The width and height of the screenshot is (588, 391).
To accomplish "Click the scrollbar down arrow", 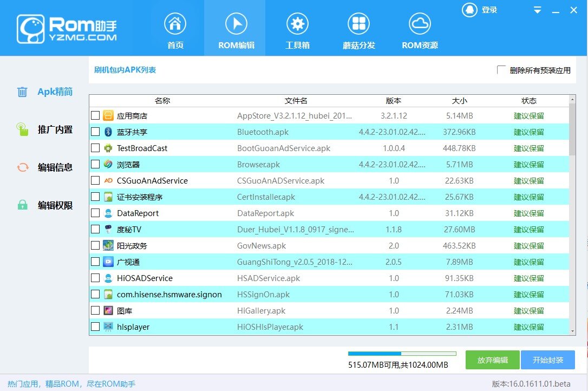I will (x=572, y=331).
